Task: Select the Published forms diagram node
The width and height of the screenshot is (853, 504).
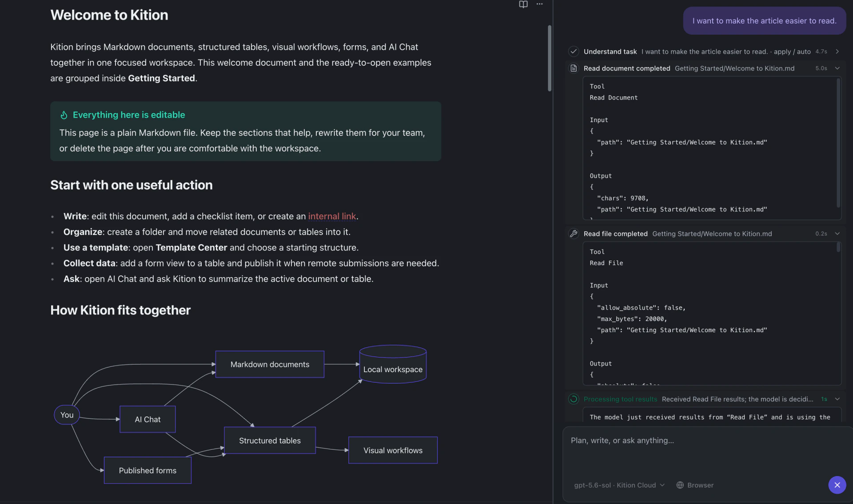Action: pos(147,470)
